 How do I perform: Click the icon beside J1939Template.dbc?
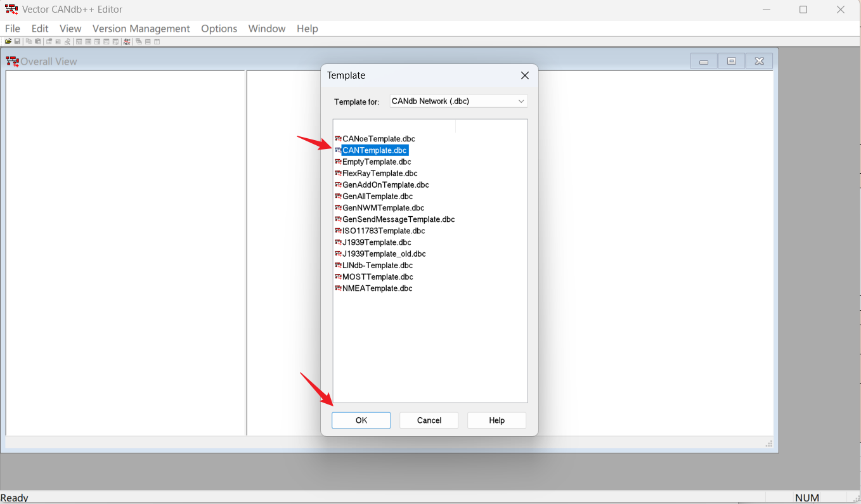pos(338,242)
